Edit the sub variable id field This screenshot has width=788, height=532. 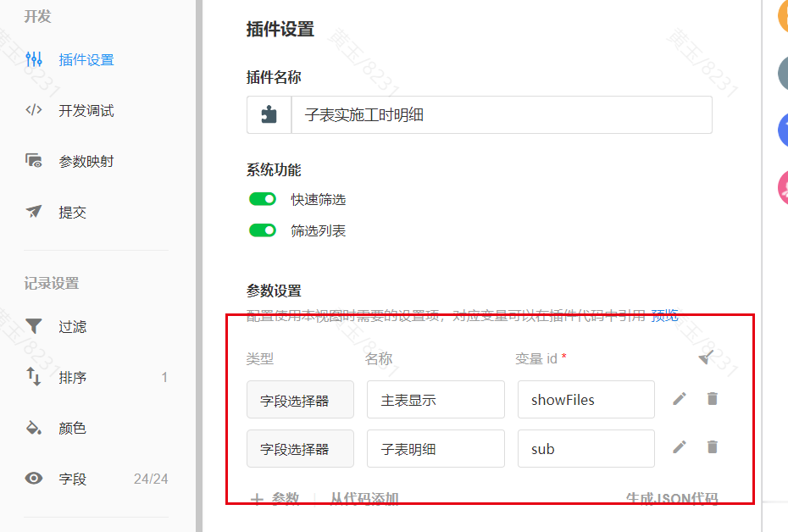tap(586, 448)
